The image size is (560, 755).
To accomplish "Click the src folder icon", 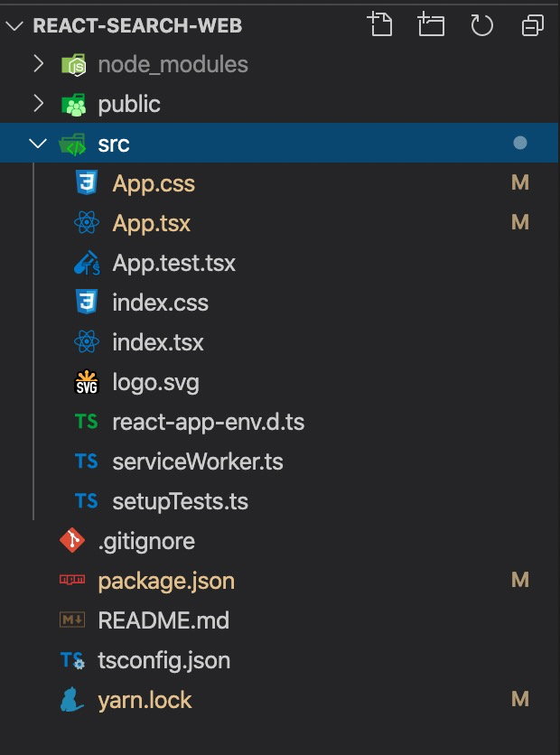I will [72, 144].
